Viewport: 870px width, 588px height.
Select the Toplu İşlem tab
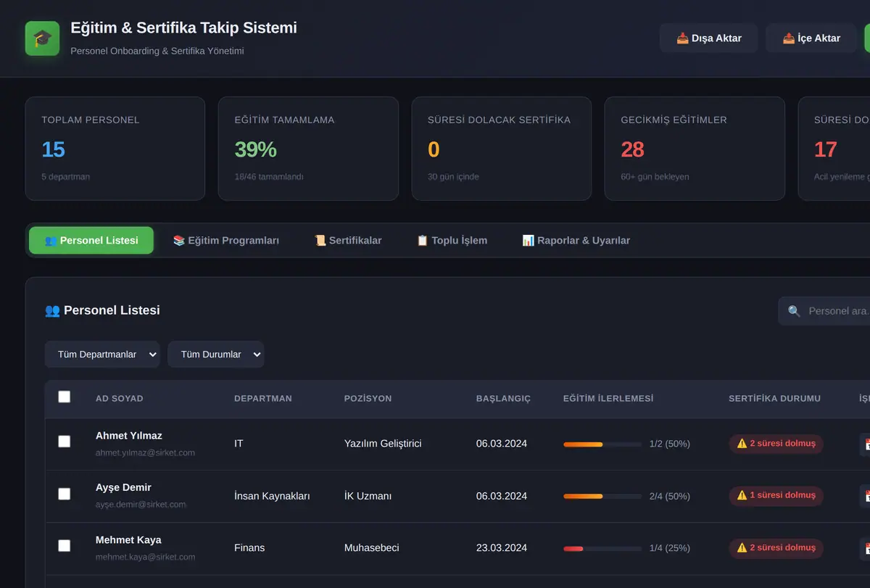coord(452,241)
